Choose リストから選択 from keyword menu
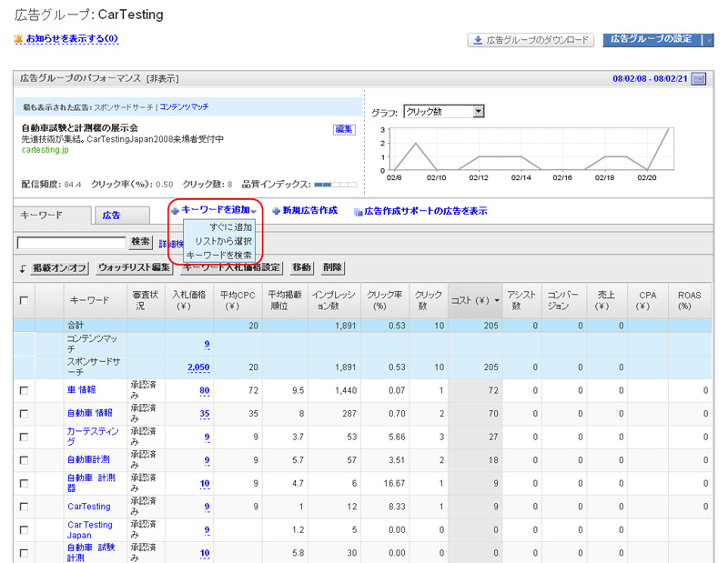Image resolution: width=728 pixels, height=563 pixels. coord(223,241)
